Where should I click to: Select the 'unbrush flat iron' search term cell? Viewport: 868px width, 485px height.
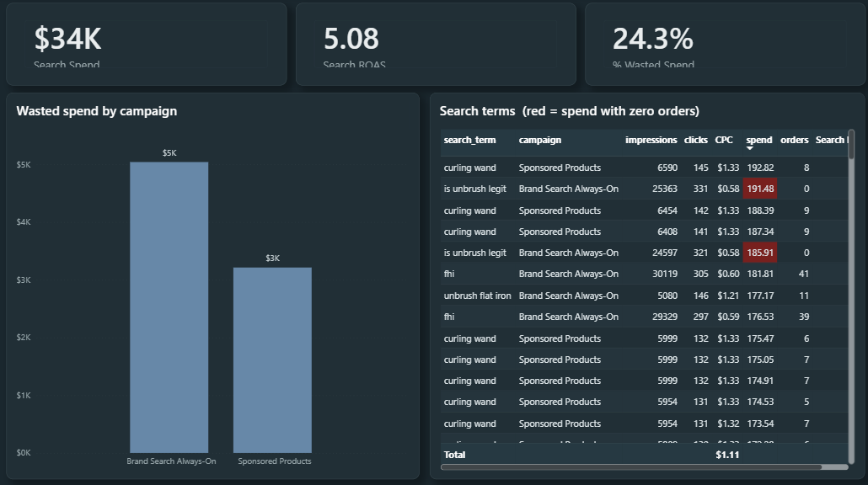(x=477, y=296)
